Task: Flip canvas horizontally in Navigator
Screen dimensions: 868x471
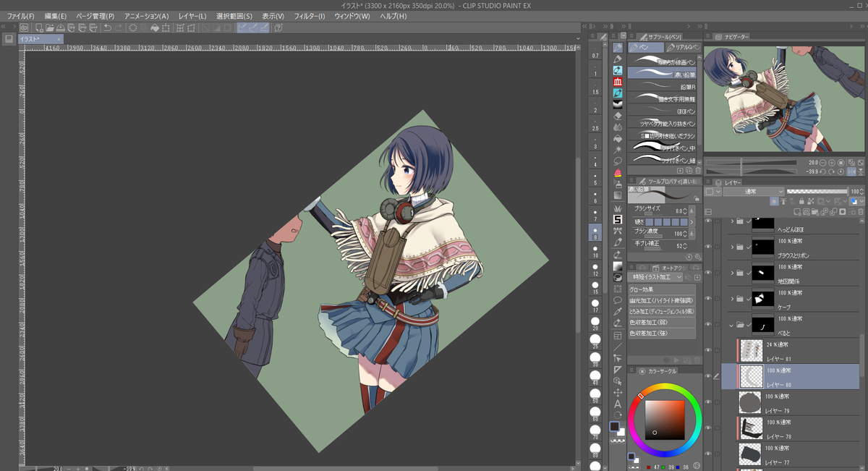Action: click(x=851, y=172)
